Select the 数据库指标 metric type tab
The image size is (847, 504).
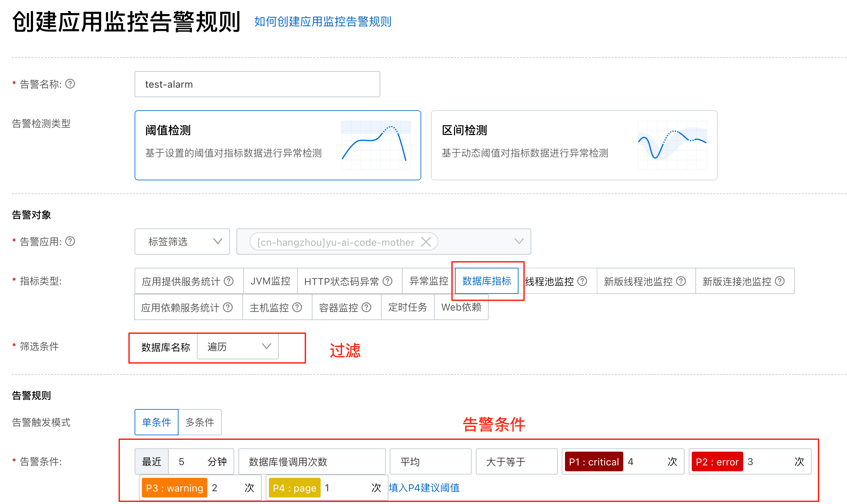(x=486, y=281)
